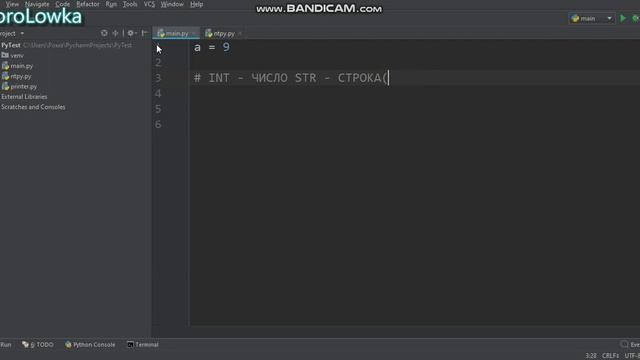The width and height of the screenshot is (640, 360).
Task: Select ntpy.py in project tree
Action: 21,76
